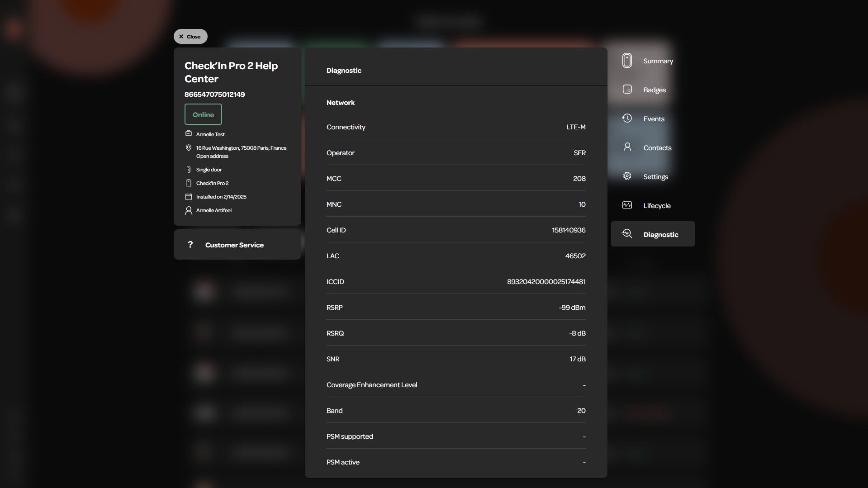This screenshot has height=488, width=868.
Task: Select the Lifecycle chart icon
Action: coord(627,205)
